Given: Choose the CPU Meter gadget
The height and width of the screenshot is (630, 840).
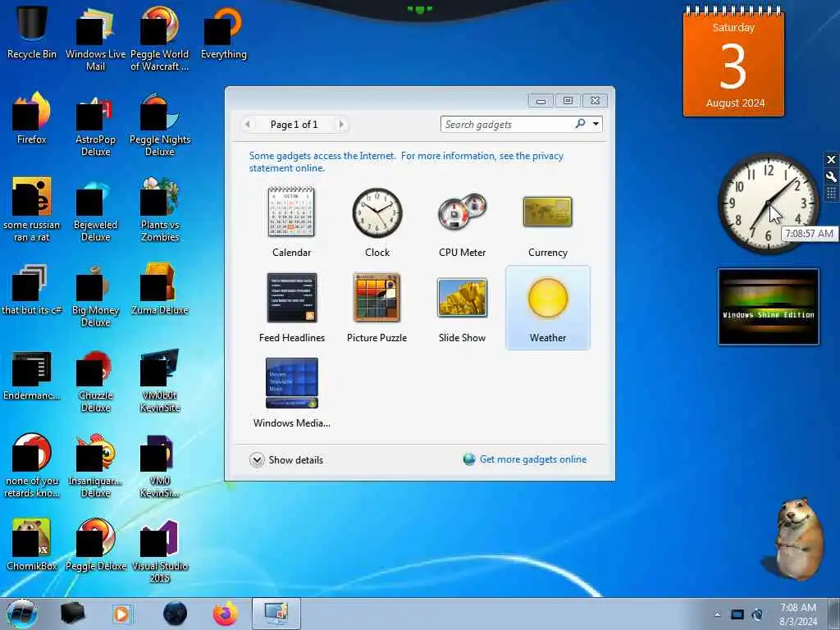Looking at the screenshot, I should click(463, 221).
